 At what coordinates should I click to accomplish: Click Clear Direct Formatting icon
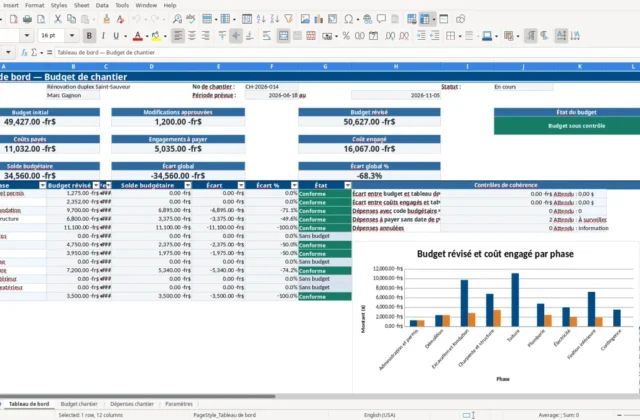click(120, 19)
